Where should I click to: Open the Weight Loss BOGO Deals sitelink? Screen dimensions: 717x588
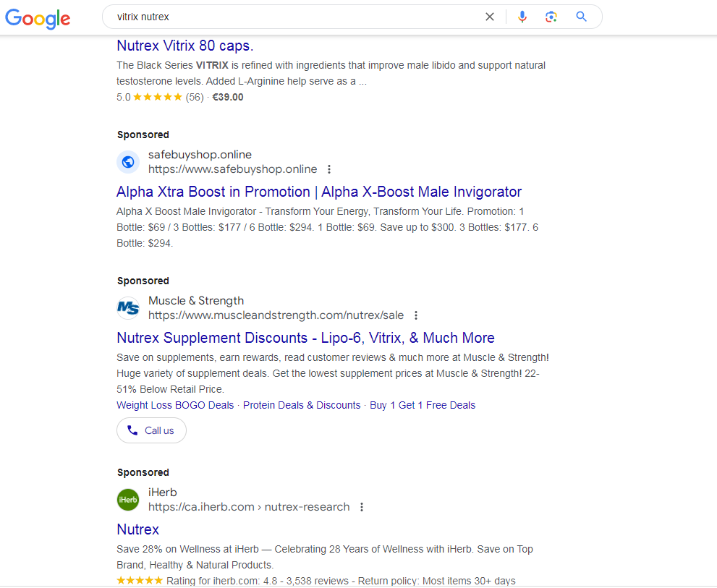point(175,405)
